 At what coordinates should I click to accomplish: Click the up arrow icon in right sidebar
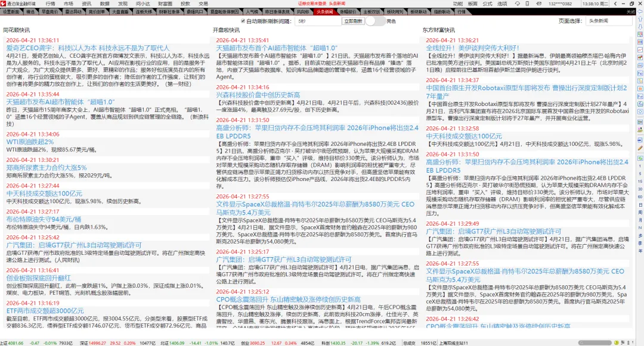click(x=640, y=19)
